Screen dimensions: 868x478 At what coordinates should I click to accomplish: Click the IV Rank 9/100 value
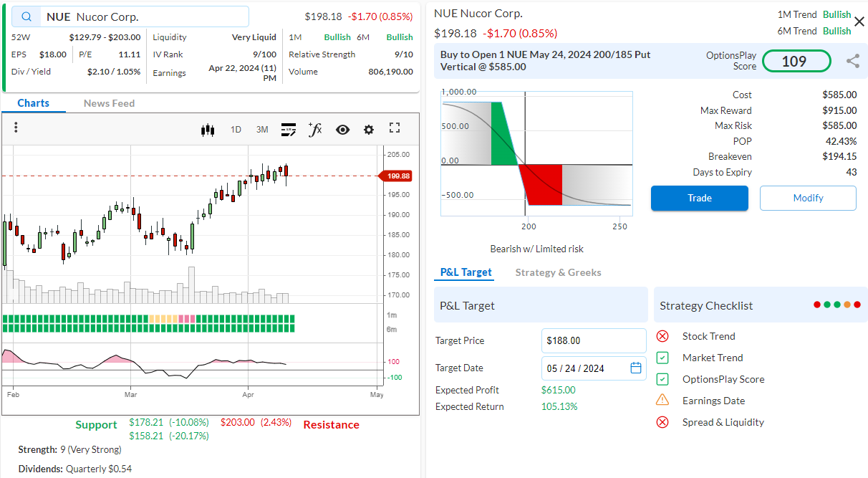tap(264, 54)
